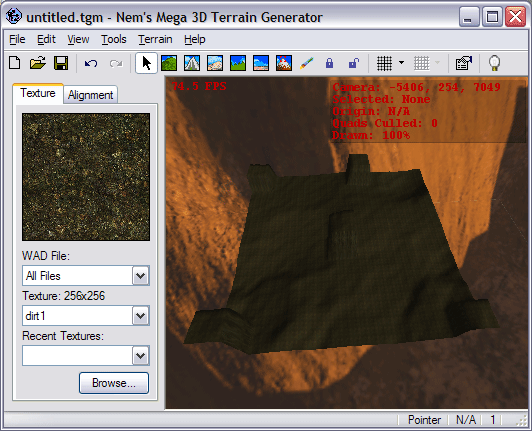This screenshot has height=431, width=532.
Task: Open the Terrain menu
Action: pos(155,39)
